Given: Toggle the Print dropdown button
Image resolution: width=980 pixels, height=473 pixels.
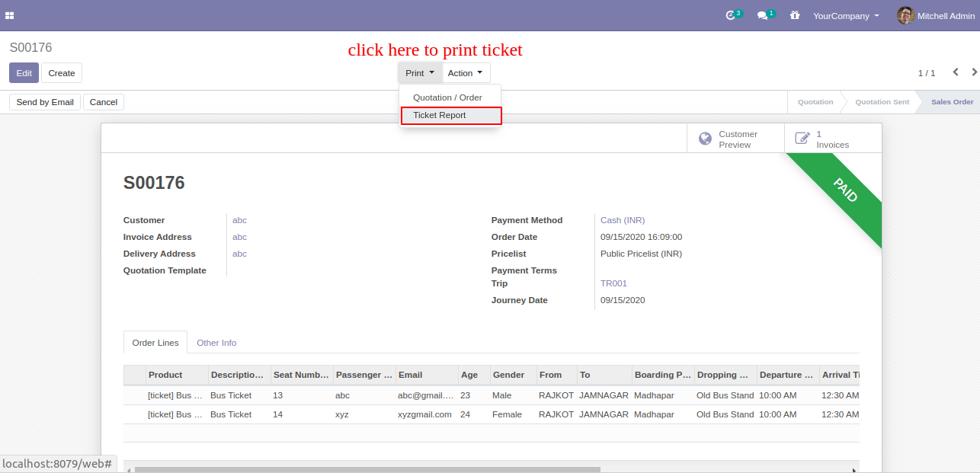Looking at the screenshot, I should point(420,73).
